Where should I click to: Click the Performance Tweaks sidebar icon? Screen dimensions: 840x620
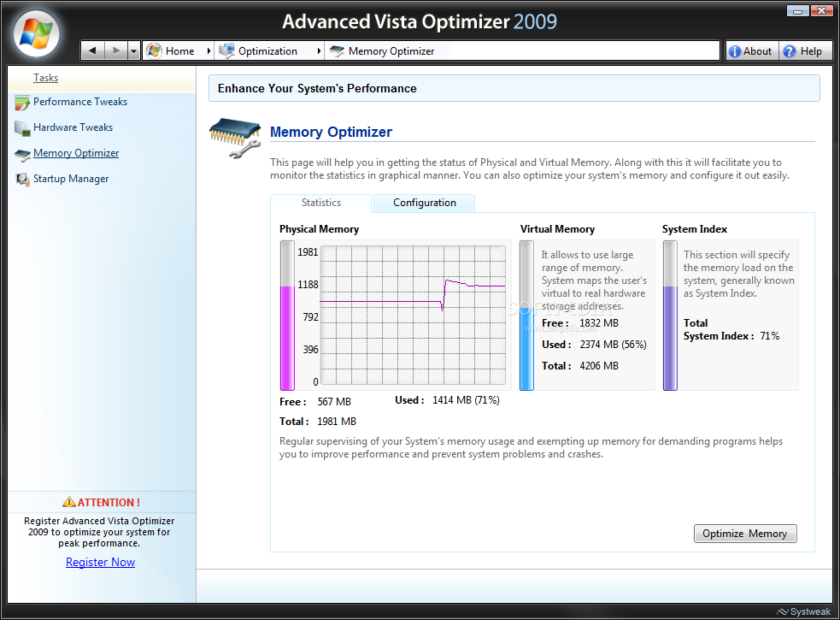pos(22,103)
